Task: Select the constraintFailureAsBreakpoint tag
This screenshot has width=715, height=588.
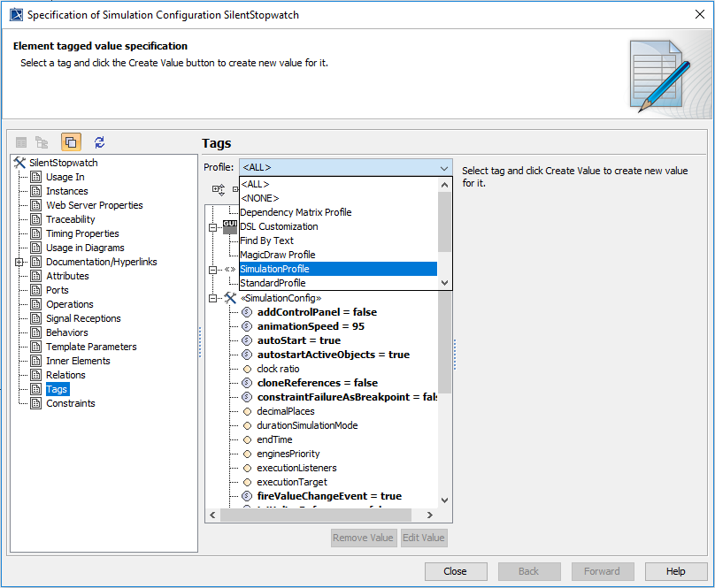Action: [x=347, y=397]
